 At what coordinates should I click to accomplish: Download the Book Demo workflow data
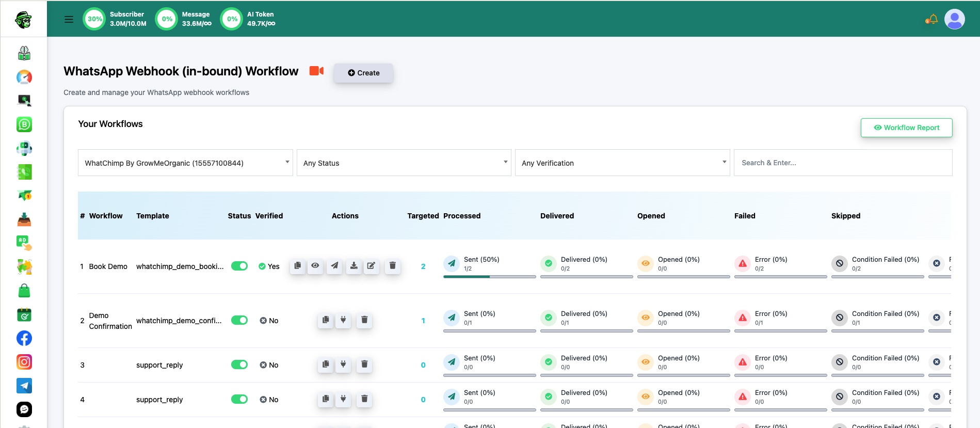click(x=354, y=266)
